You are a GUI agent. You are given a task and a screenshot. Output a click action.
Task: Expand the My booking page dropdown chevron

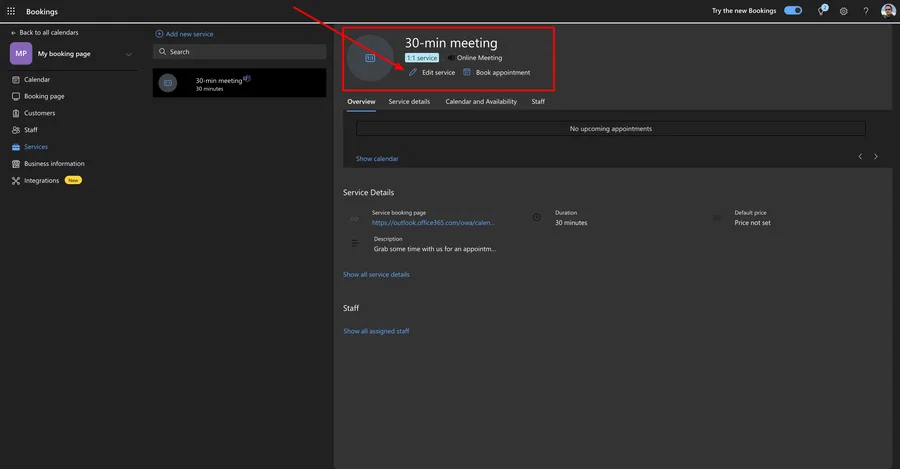[x=129, y=55]
